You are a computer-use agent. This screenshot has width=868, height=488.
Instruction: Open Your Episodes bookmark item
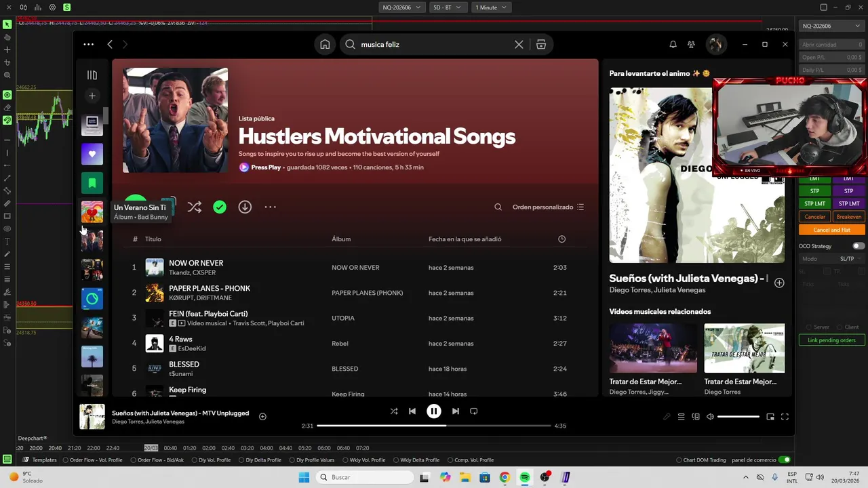click(x=92, y=183)
